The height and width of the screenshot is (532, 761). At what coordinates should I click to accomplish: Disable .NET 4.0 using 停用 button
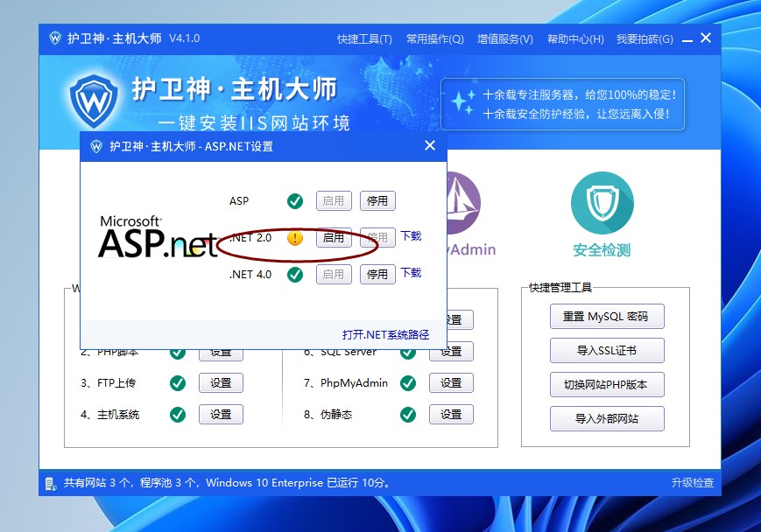pyautogui.click(x=377, y=275)
